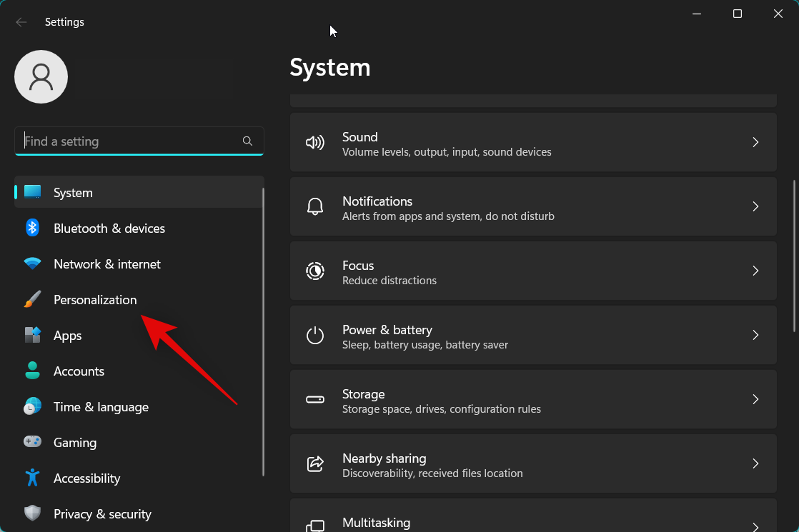This screenshot has width=799, height=532.
Task: Open the Accounts section
Action: pyautogui.click(x=79, y=371)
